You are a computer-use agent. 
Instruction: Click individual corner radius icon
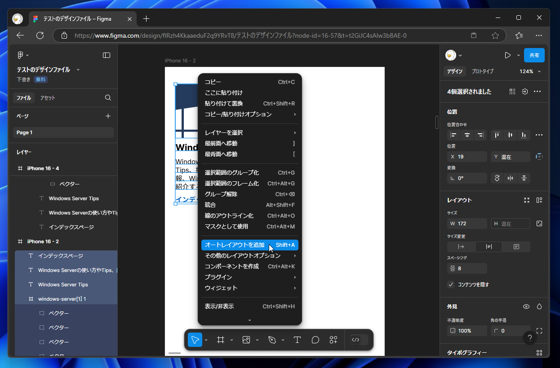(539, 331)
